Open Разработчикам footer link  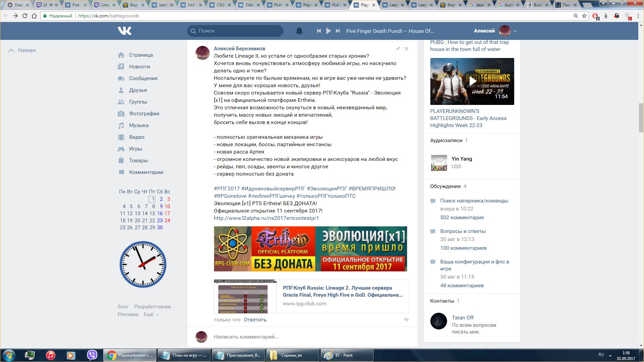click(x=152, y=307)
